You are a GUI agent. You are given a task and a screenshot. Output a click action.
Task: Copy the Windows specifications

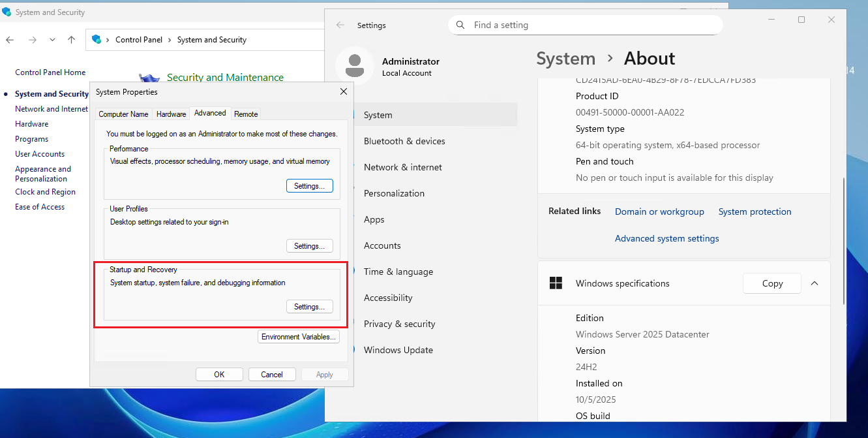coord(772,283)
